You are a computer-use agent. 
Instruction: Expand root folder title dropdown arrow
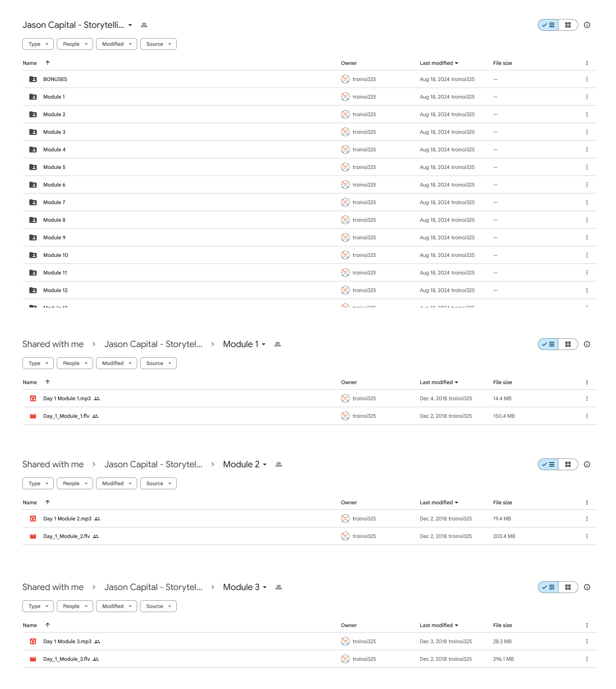(x=130, y=25)
